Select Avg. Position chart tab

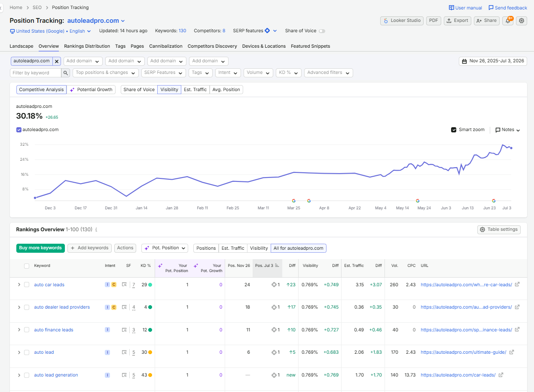point(226,89)
